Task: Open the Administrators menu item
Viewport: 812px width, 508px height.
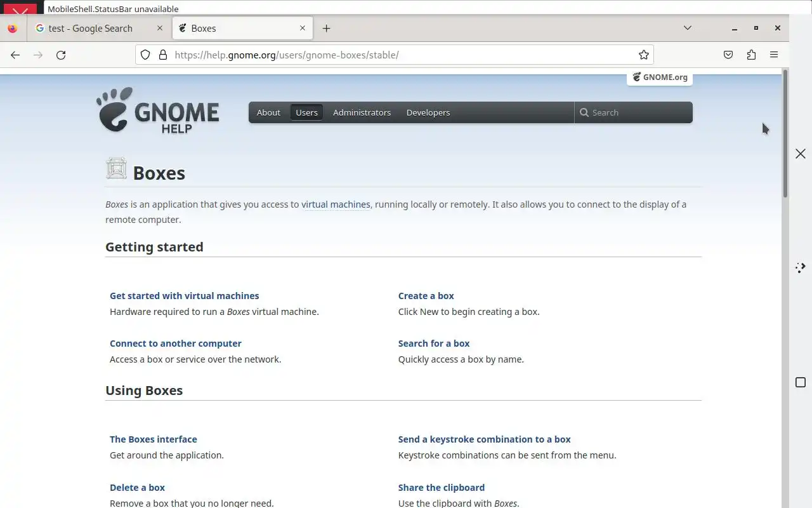Action: [x=362, y=112]
